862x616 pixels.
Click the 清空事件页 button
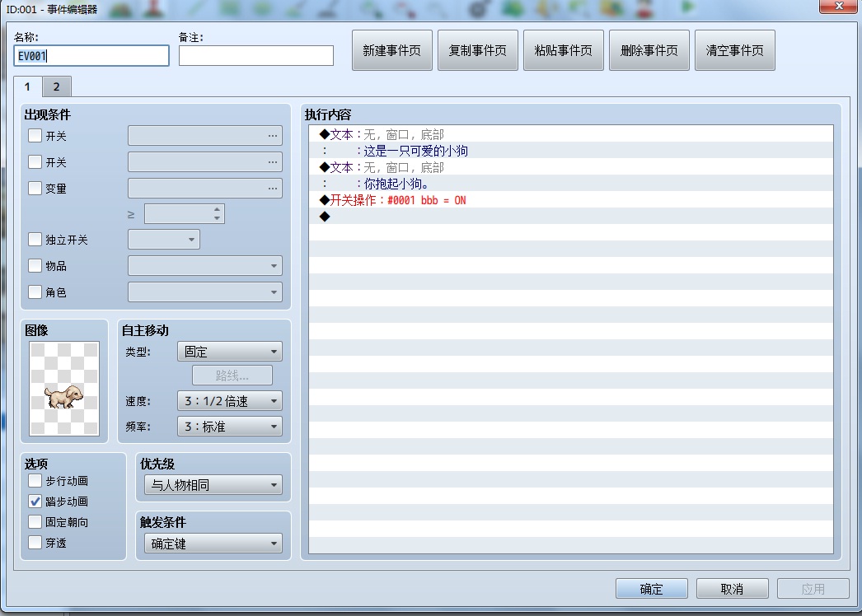click(x=735, y=50)
